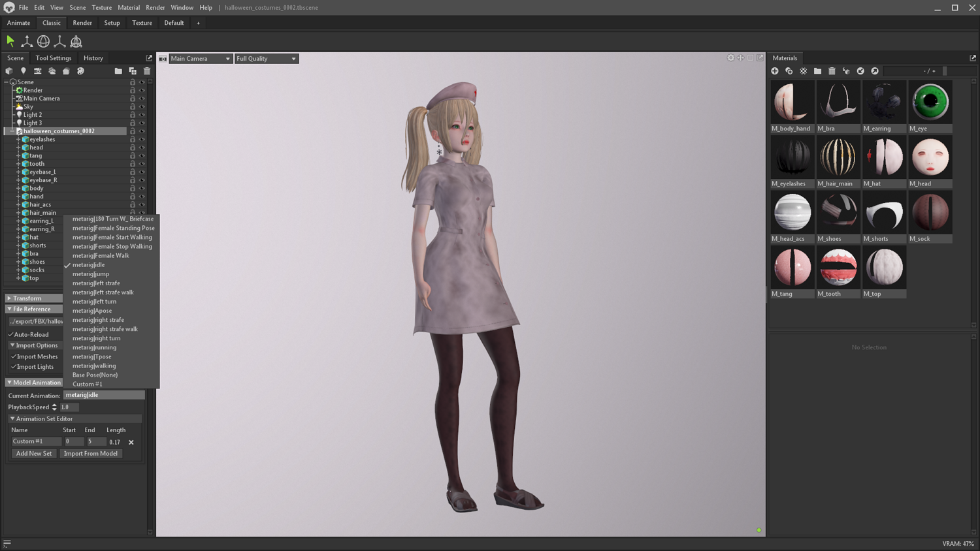This screenshot has height=551, width=980.
Task: Open viewport settings gear icon
Action: 731,58
